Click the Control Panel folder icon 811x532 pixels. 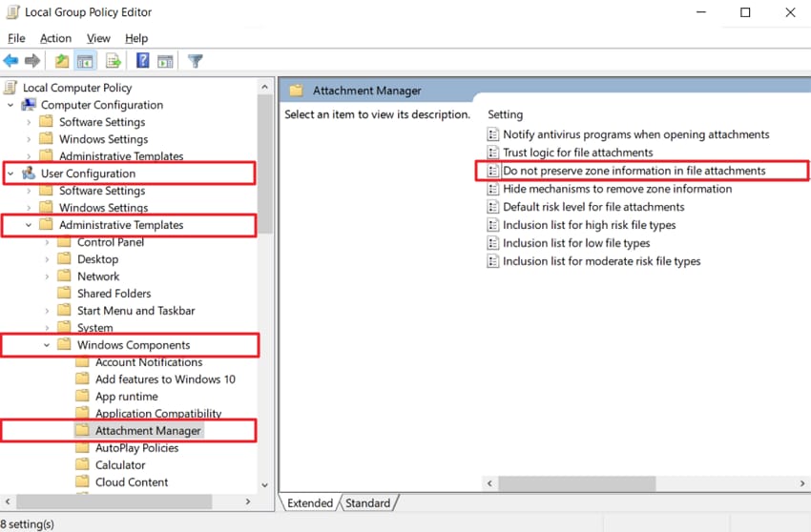[x=64, y=242]
